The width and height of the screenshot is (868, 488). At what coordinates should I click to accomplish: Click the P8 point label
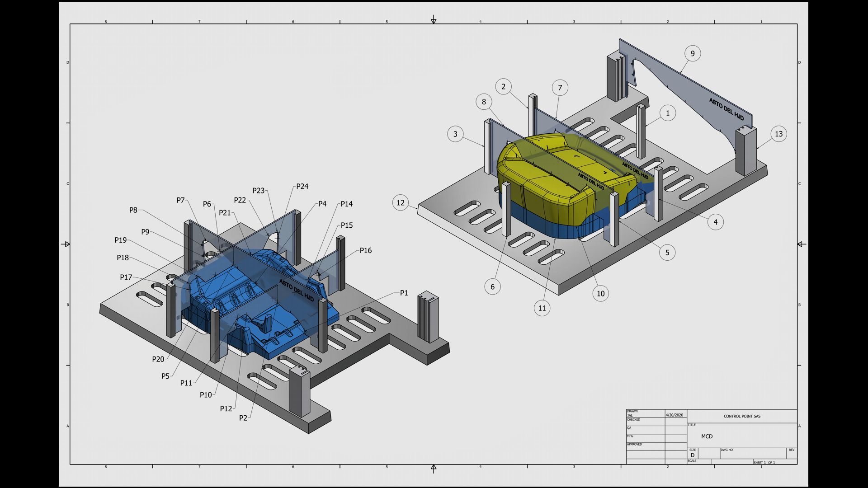[133, 210]
